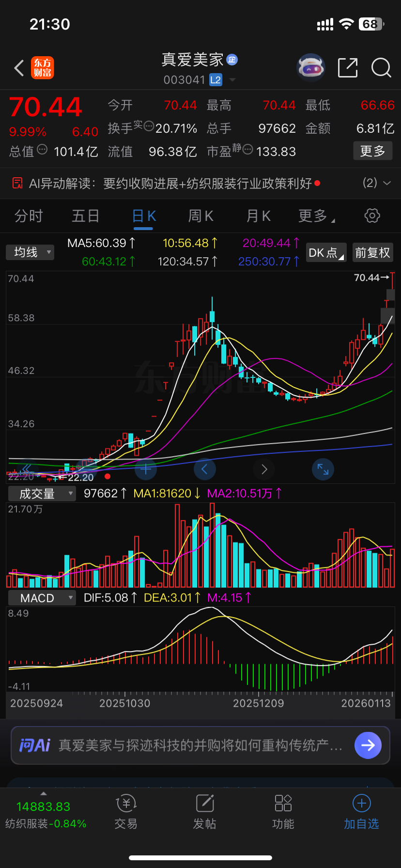The height and width of the screenshot is (868, 401).
Task: Tap the 换手 实 info icon
Action: point(149,125)
